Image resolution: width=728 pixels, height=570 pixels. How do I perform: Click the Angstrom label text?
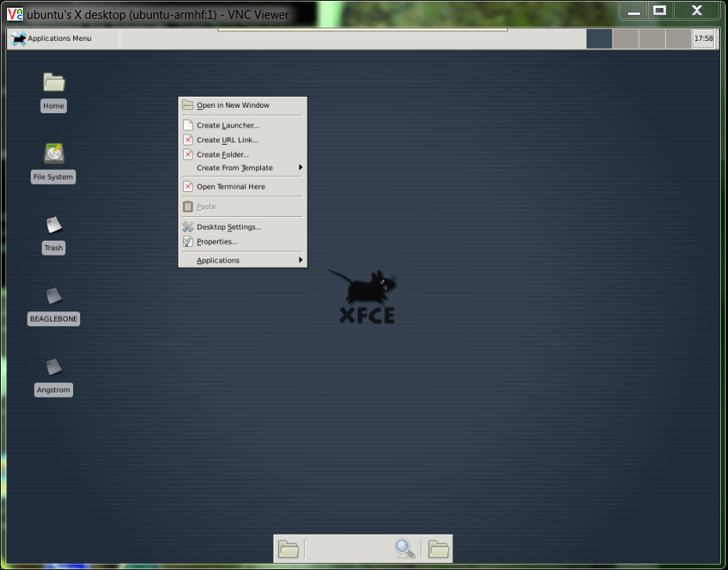pyautogui.click(x=54, y=390)
